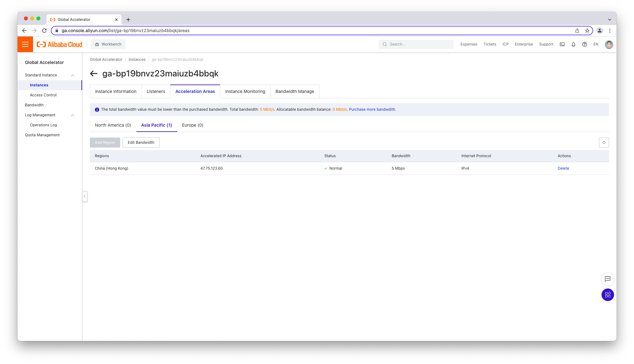Collapse the Standard Instance menu section
Viewport: 634px width, 364px height.
click(73, 75)
